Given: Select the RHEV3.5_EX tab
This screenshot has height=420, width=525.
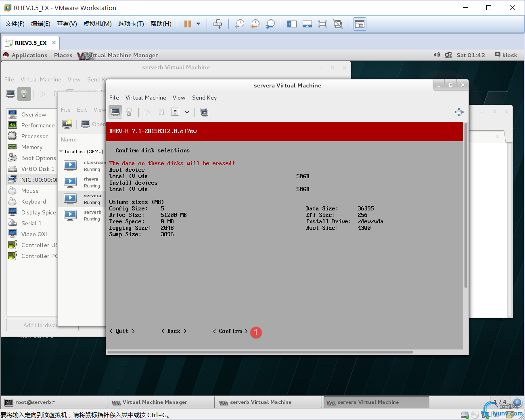Looking at the screenshot, I should (x=31, y=43).
